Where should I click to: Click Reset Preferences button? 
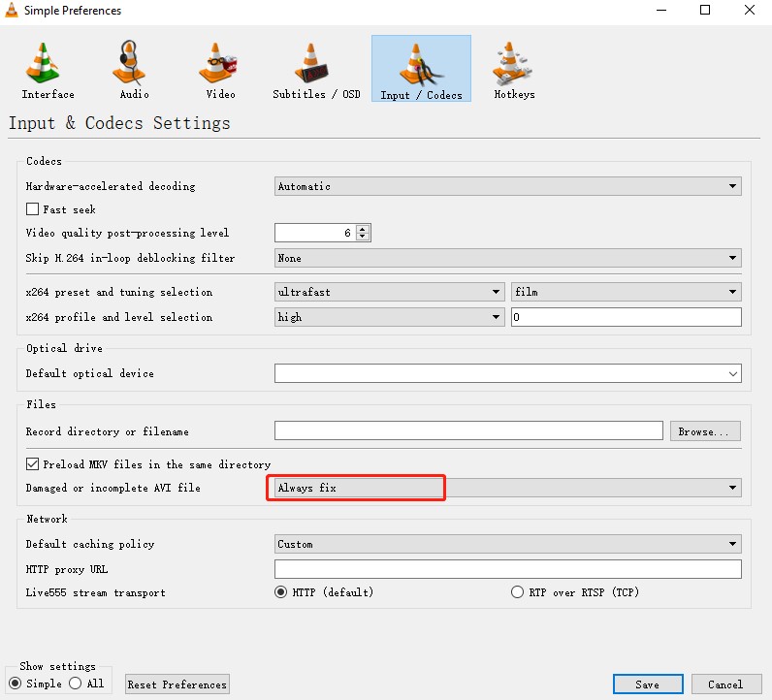[x=177, y=684]
